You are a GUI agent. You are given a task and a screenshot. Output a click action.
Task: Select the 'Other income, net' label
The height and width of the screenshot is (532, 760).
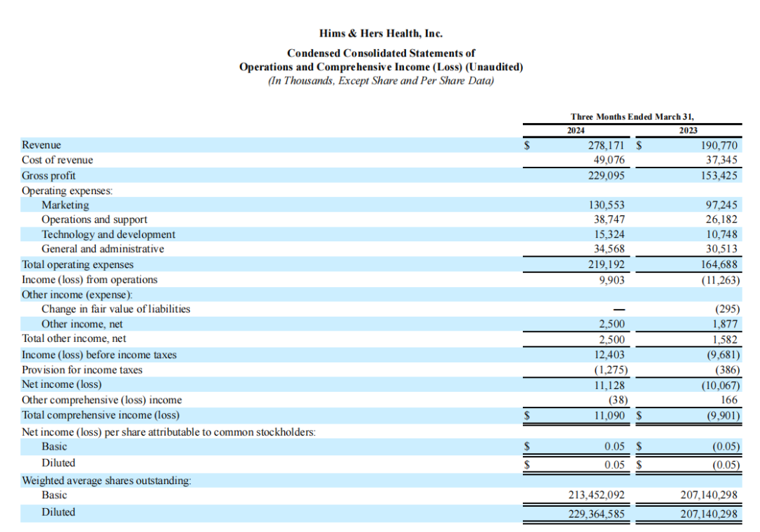coord(82,324)
